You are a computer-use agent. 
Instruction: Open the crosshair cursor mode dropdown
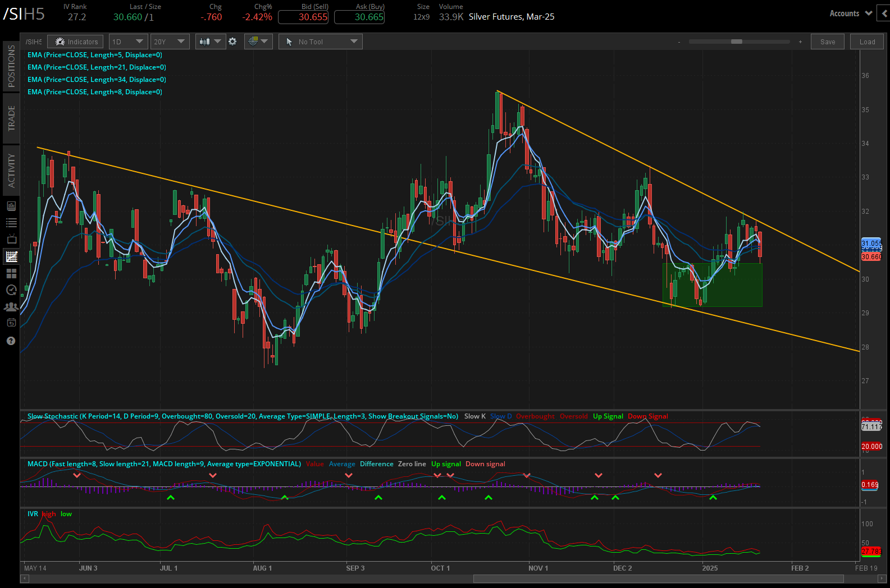(258, 42)
